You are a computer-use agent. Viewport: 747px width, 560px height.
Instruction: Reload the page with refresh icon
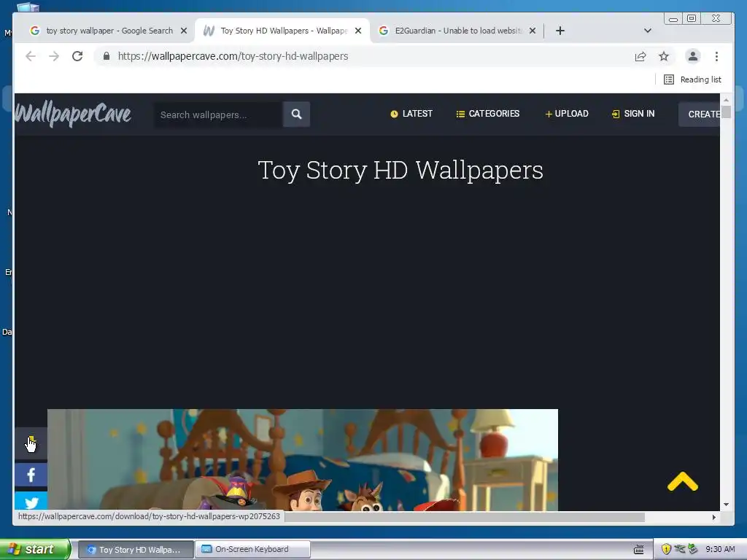point(77,56)
